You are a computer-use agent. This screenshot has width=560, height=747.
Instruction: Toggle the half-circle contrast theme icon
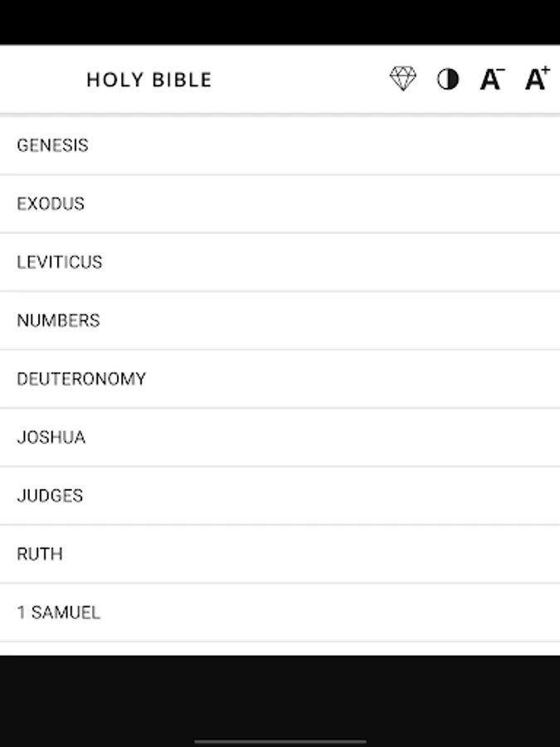[x=448, y=79]
